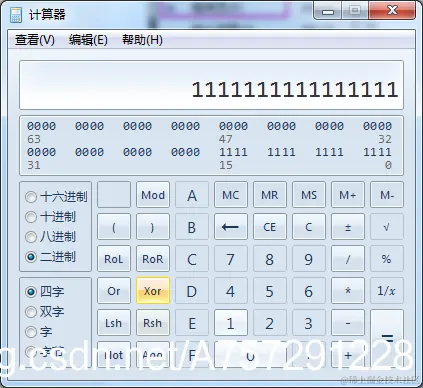The width and height of the screenshot is (423, 388).
Task: Click the M+ button
Action: click(348, 195)
